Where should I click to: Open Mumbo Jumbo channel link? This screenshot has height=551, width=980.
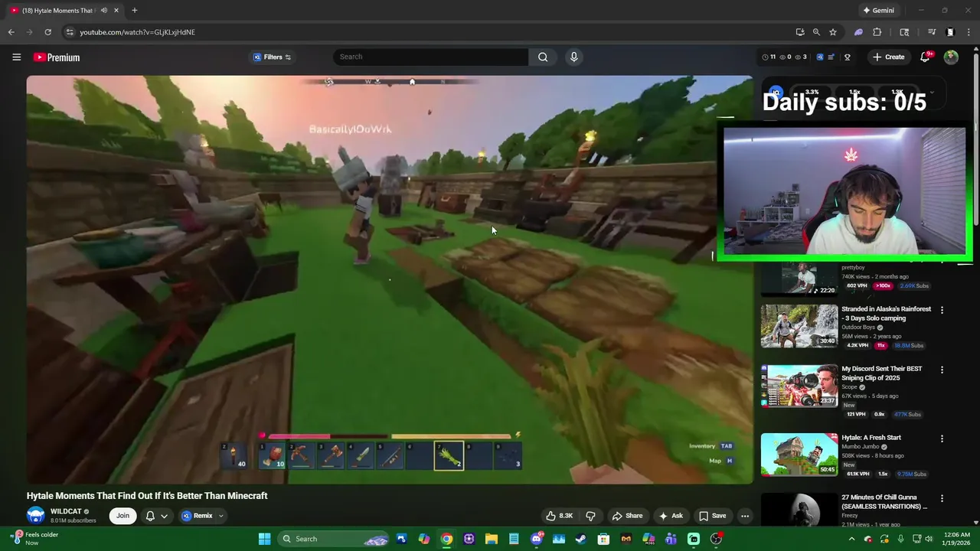point(861,447)
